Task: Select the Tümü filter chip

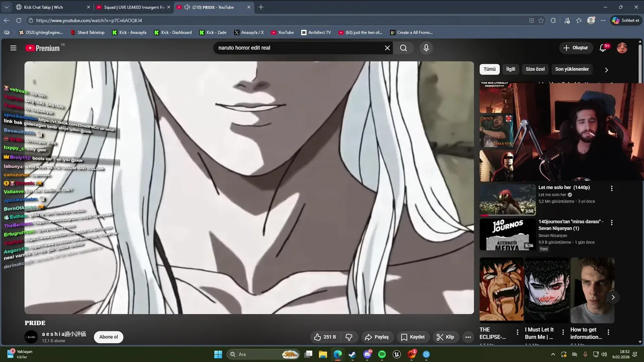Action: click(x=490, y=69)
